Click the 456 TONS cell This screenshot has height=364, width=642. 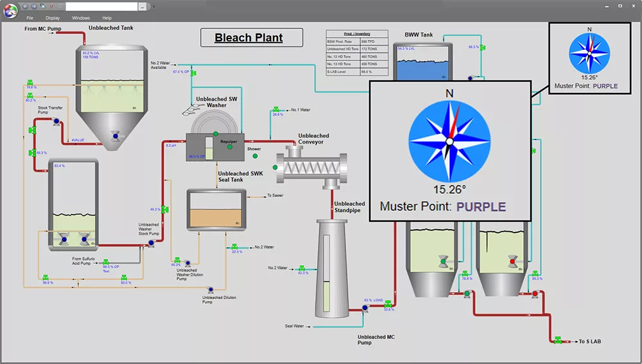[374, 64]
